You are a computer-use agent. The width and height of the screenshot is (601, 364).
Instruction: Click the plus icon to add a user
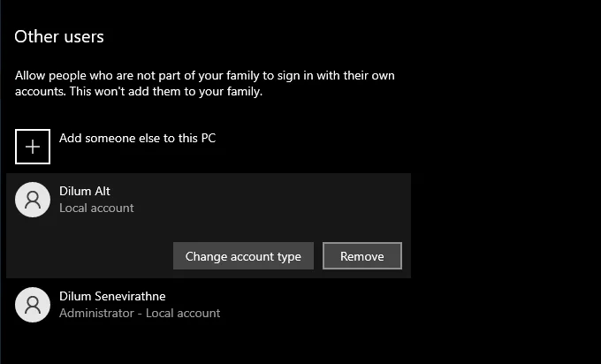tap(33, 147)
